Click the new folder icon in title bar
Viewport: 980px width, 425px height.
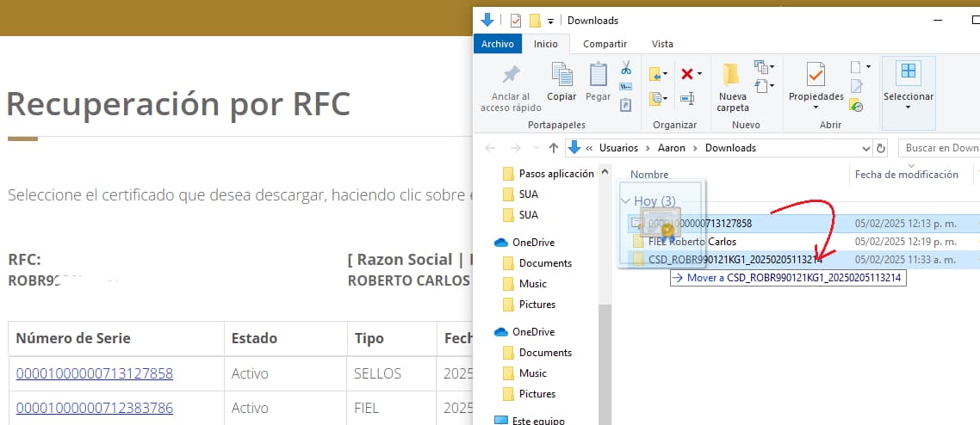point(535,21)
